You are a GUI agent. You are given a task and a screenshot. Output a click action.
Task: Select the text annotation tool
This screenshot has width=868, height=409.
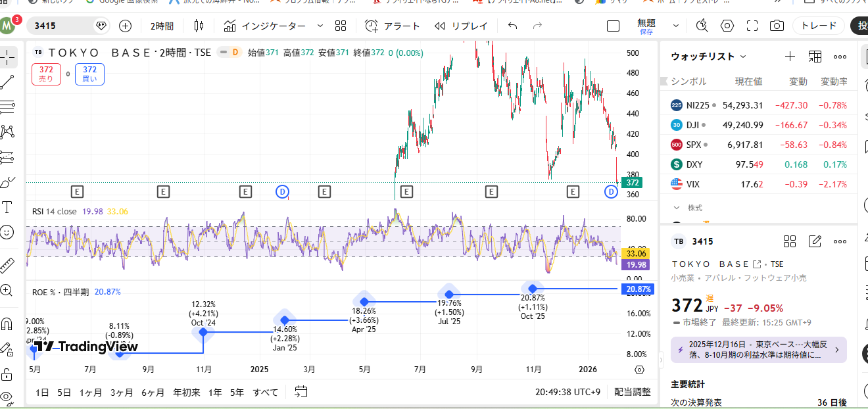click(x=7, y=207)
